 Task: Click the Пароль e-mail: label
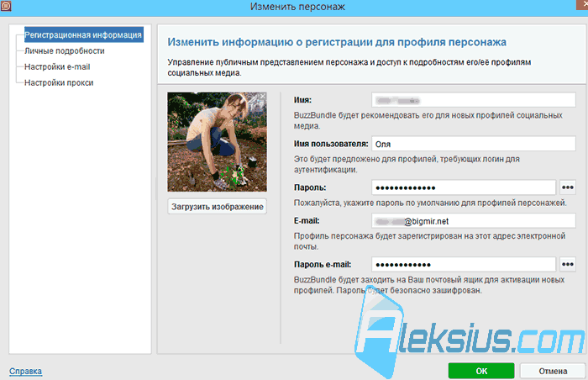(323, 264)
